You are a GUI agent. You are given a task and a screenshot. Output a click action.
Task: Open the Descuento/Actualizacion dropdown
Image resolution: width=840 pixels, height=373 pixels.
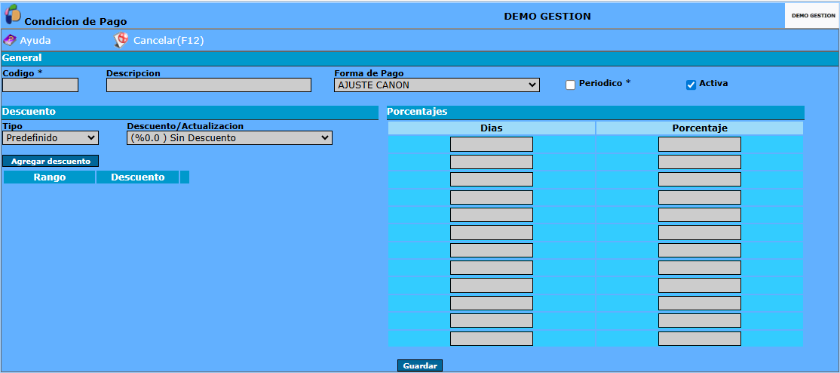(229, 138)
